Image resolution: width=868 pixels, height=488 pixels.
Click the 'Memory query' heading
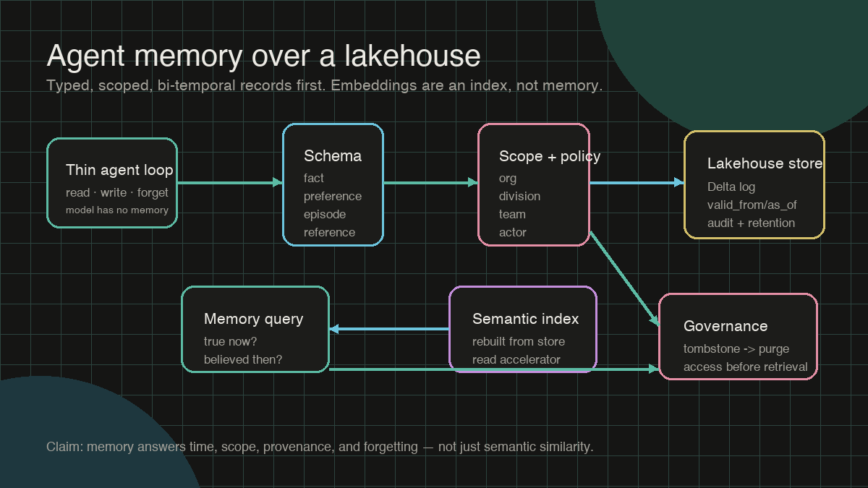click(253, 319)
